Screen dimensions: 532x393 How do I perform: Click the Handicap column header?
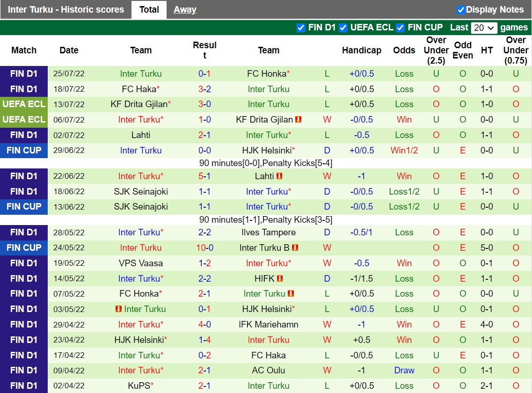point(362,50)
